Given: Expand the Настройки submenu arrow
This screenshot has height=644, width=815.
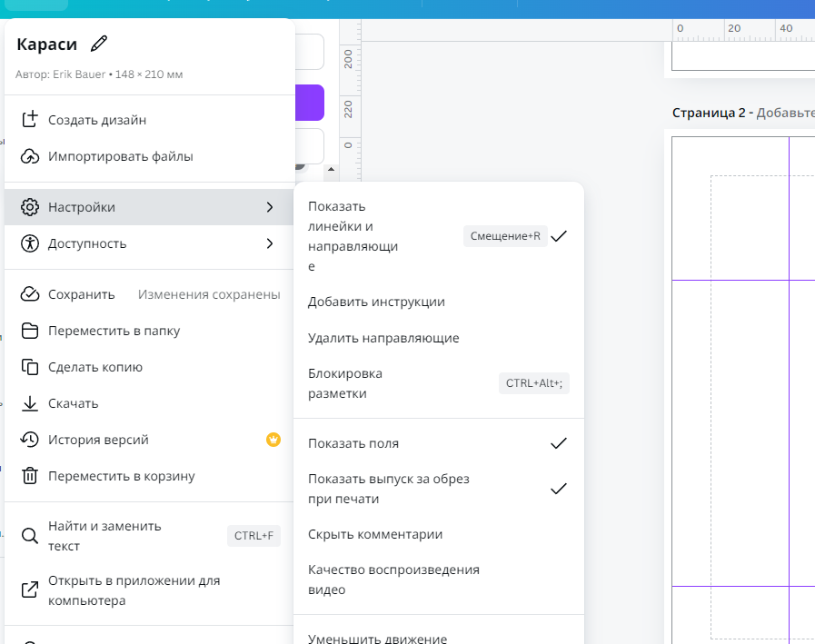Looking at the screenshot, I should [x=270, y=207].
